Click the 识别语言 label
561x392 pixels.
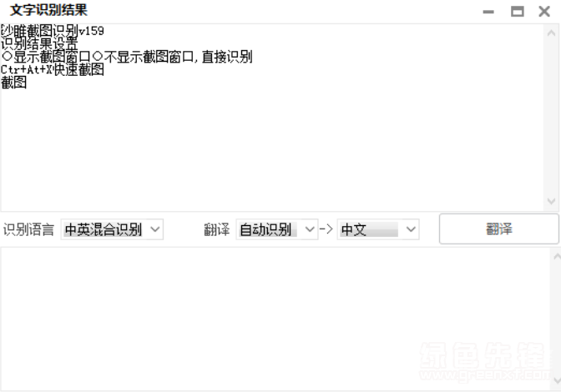tap(28, 229)
